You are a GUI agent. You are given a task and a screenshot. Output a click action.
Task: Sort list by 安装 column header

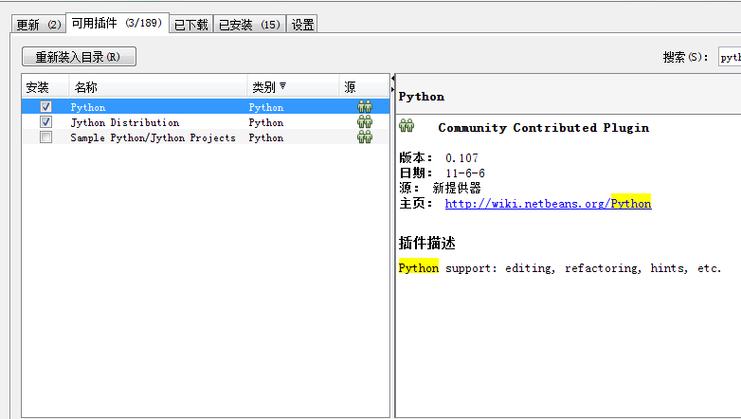point(45,87)
